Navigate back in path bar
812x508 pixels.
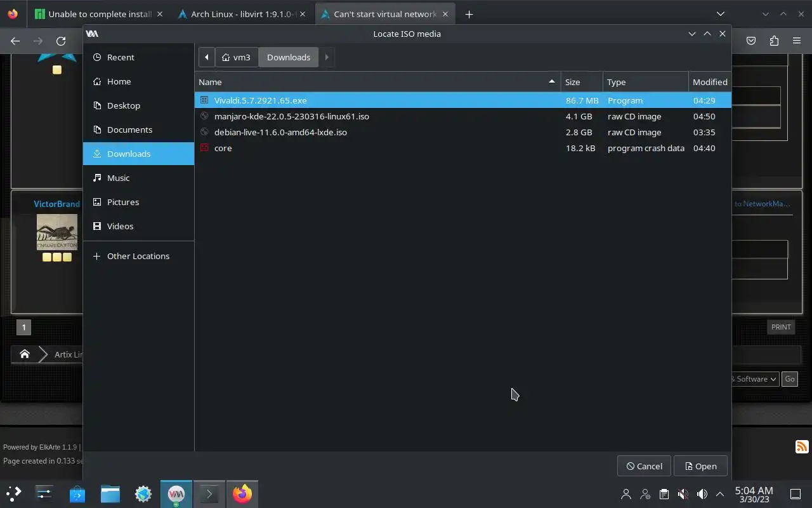[x=206, y=57]
